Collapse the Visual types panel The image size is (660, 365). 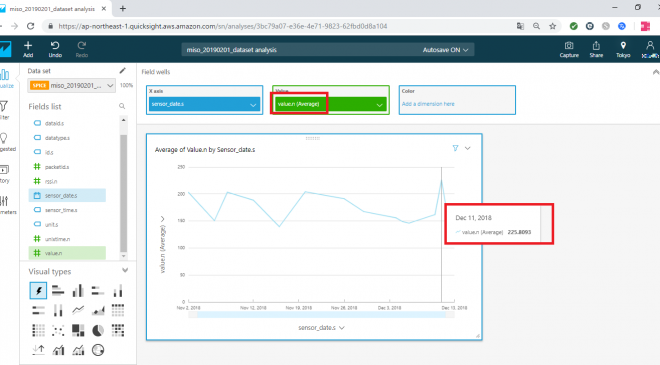click(125, 270)
